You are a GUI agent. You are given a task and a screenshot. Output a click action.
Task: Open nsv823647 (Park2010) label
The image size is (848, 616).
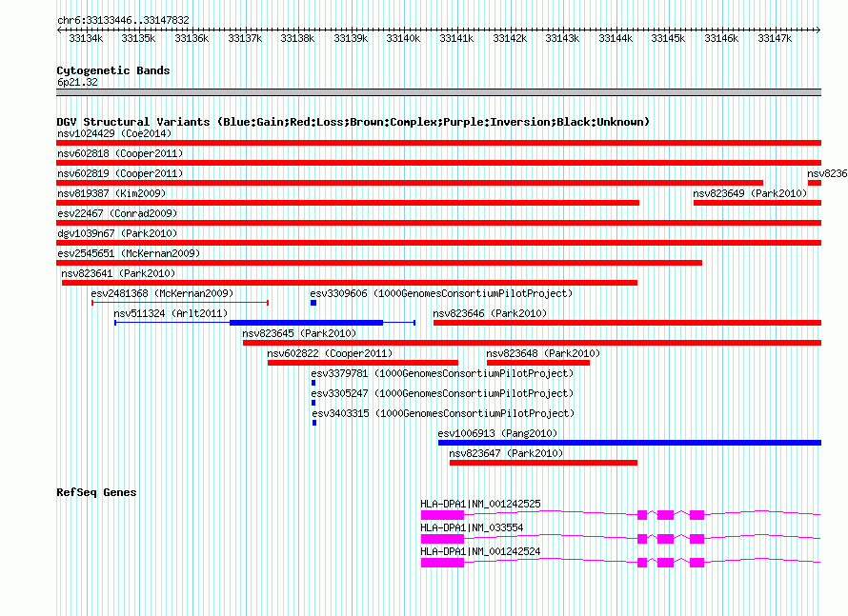click(506, 453)
